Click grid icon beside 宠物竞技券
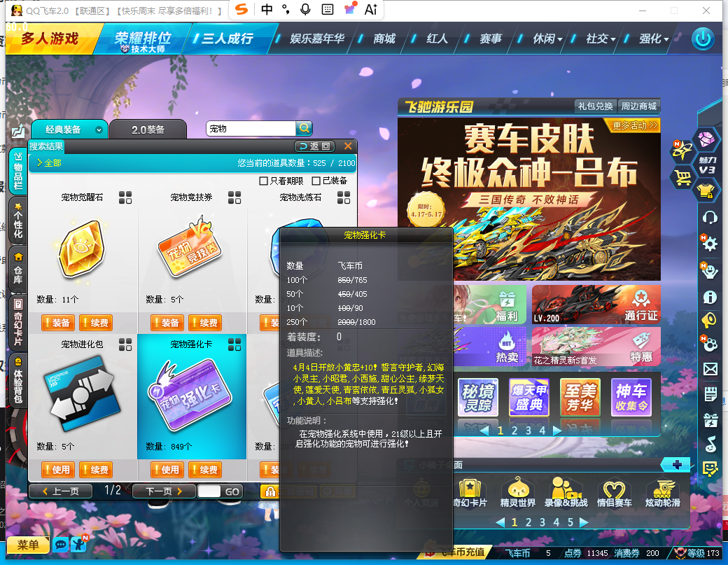Viewport: 728px width, 565px height. [234, 197]
